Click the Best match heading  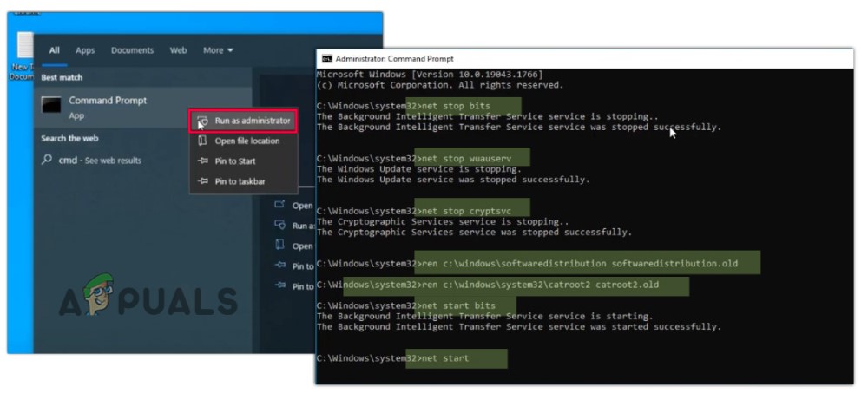[62, 77]
